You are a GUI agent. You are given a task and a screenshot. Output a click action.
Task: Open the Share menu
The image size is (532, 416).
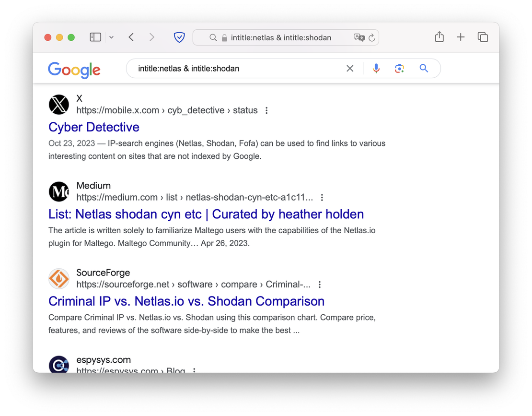439,37
